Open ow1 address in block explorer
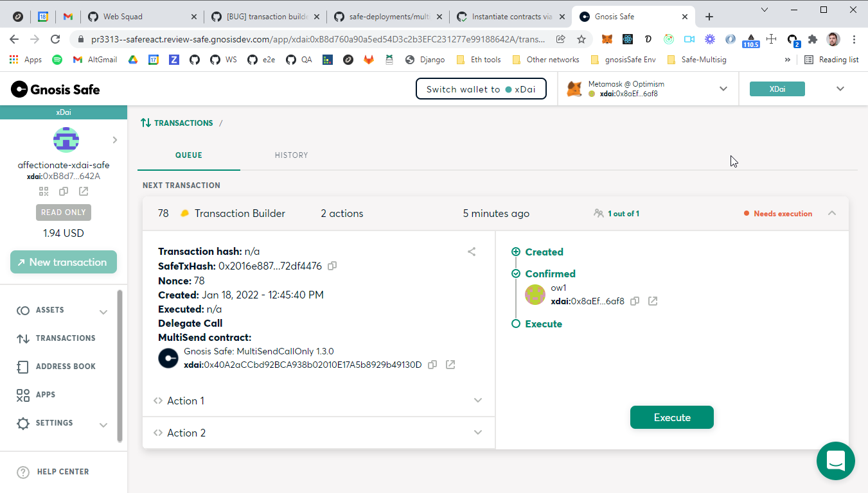Screen dimensions: 868x493 click(653, 301)
